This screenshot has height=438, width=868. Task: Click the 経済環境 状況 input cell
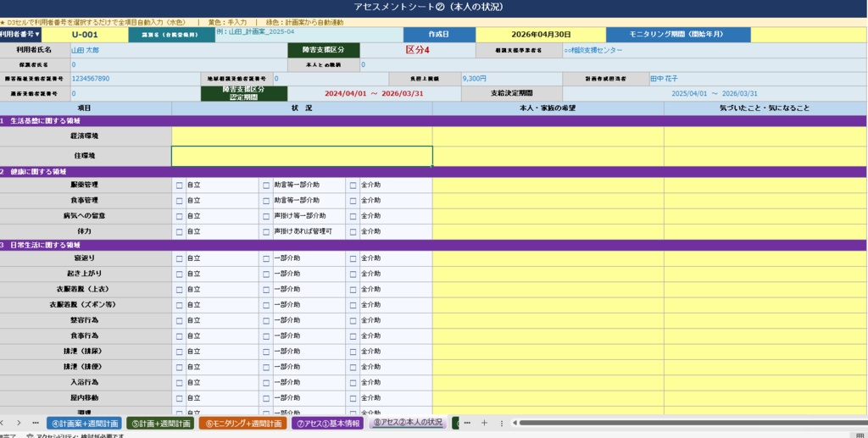point(302,136)
